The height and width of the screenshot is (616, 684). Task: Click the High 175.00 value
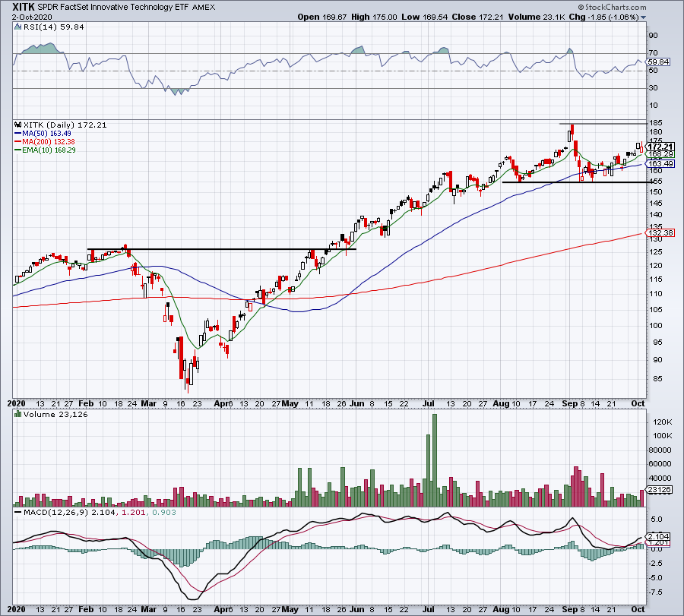374,17
